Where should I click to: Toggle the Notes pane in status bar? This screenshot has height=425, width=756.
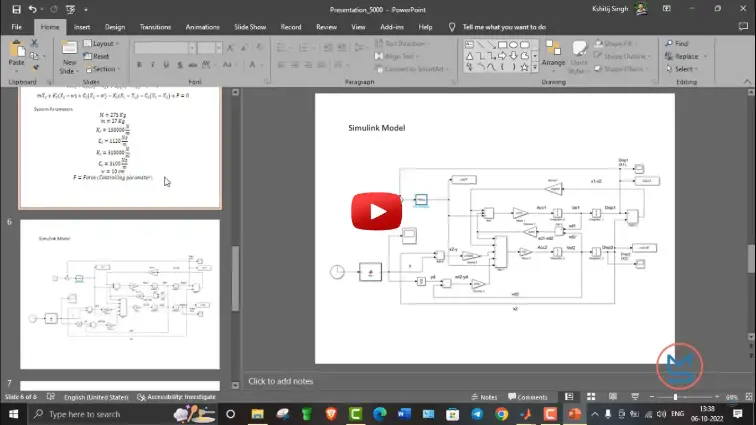483,397
